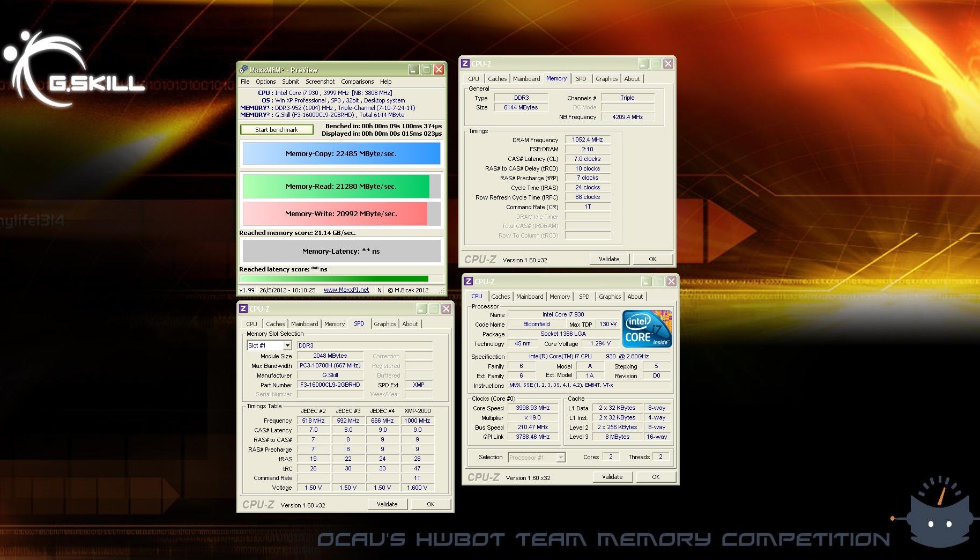Click OK in CPU-Z CPU tab window
The width and height of the screenshot is (980, 560).
[x=656, y=477]
